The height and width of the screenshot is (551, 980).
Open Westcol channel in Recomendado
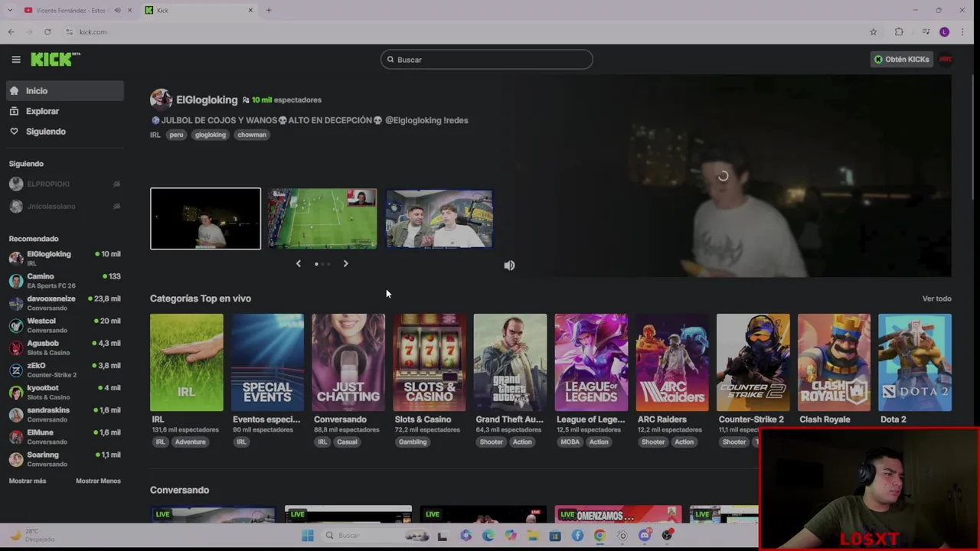tap(65, 324)
